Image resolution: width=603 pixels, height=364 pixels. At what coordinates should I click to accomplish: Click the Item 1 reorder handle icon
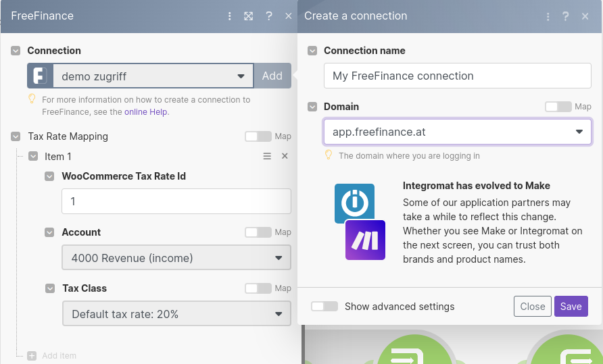pos(267,156)
